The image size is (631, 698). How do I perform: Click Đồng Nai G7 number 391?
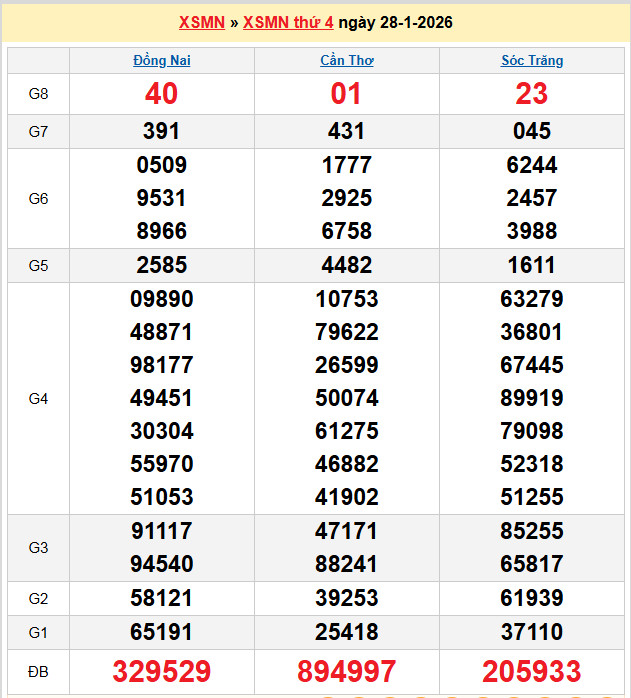tap(162, 132)
